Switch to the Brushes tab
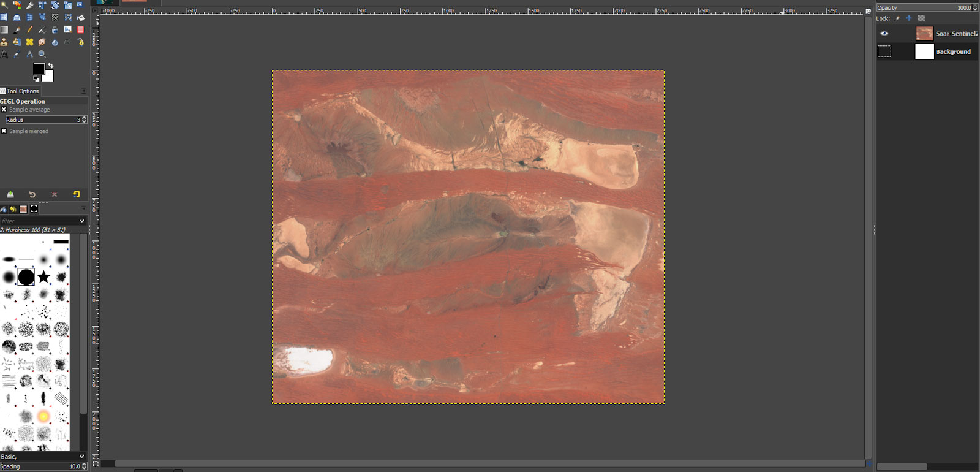 [x=34, y=209]
